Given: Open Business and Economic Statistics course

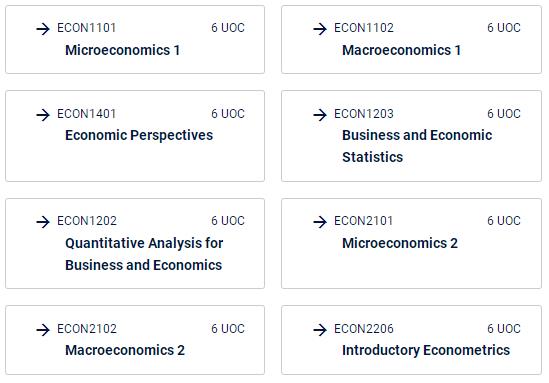Looking at the screenshot, I should [417, 146].
